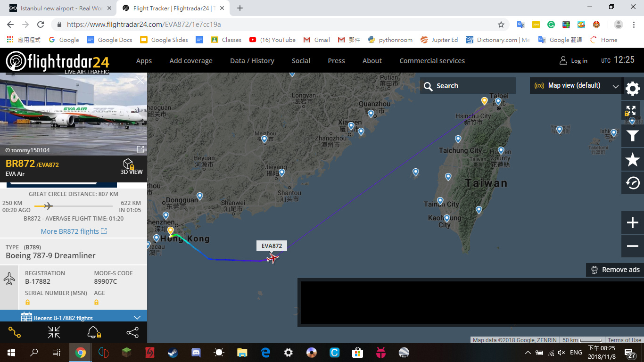Open the Windows Start menu

tap(11, 352)
